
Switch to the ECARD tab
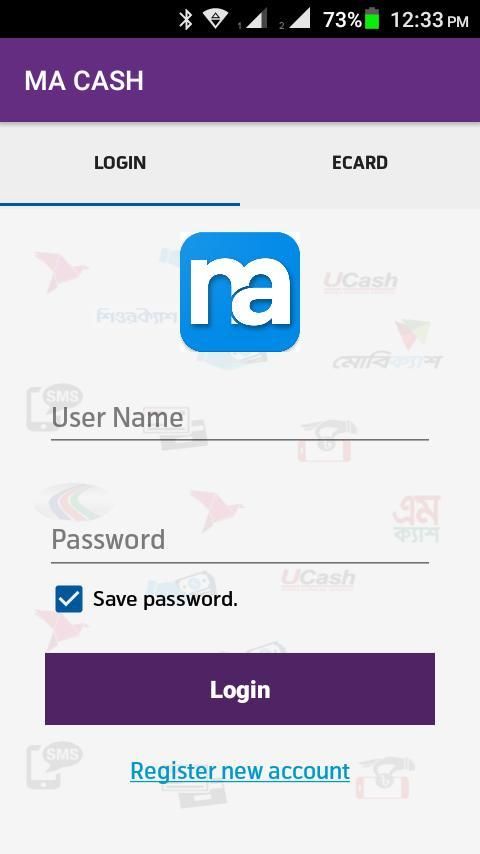[360, 163]
